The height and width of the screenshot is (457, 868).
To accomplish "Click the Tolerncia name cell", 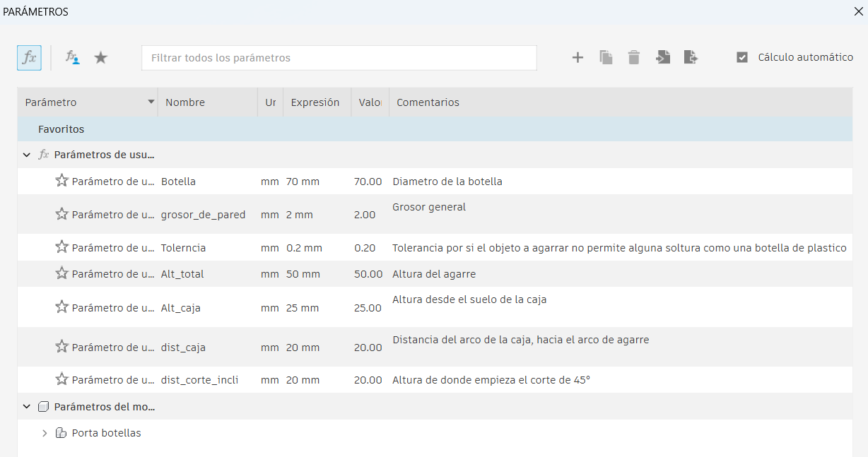I will pyautogui.click(x=184, y=248).
